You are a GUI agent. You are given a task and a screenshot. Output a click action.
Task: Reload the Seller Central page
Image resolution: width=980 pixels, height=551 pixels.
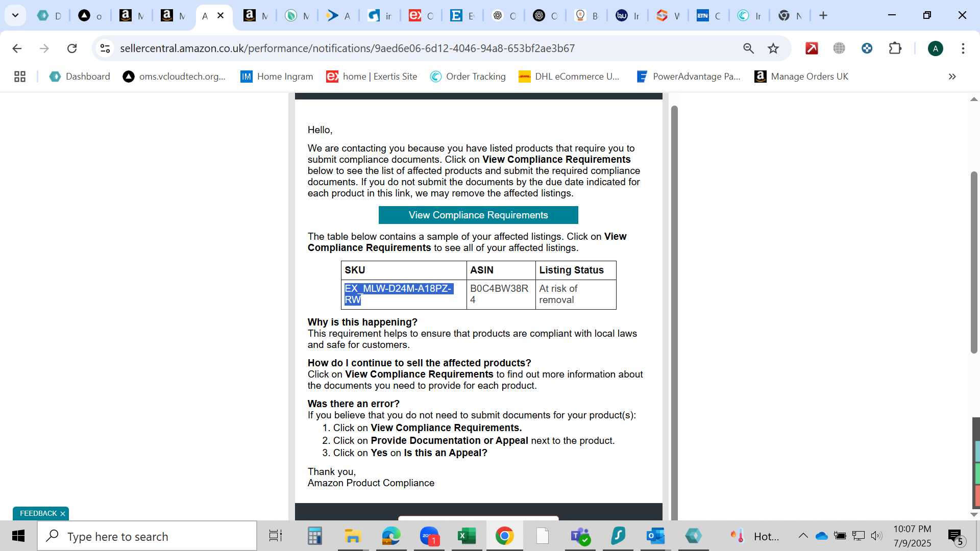point(72,48)
